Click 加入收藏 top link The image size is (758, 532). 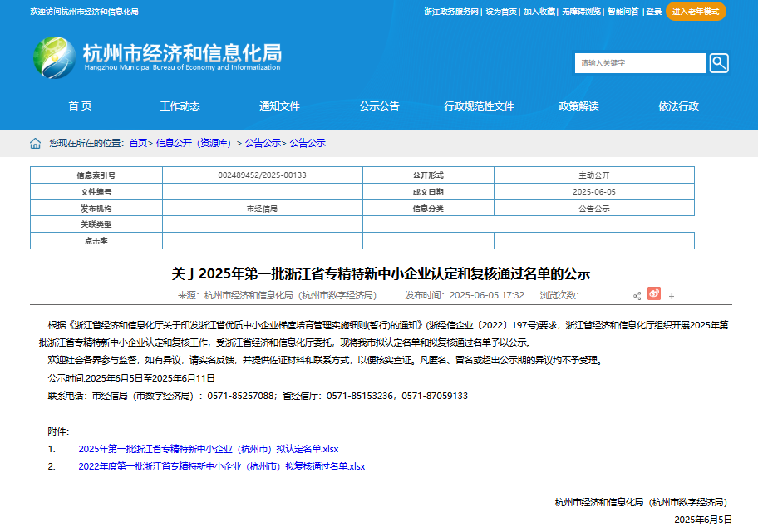(539, 12)
